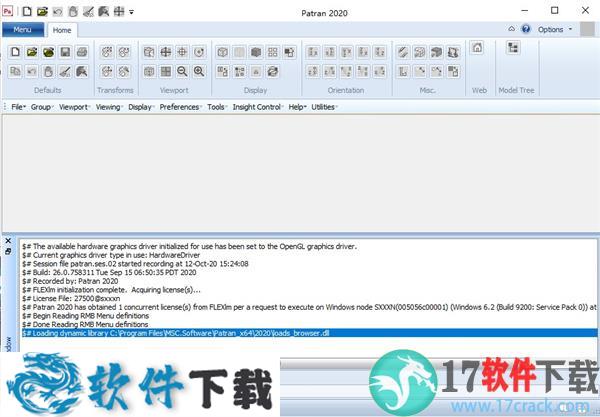600x417 pixels.
Task: Click the first icon in the Misc group's top row
Action: point(403,52)
